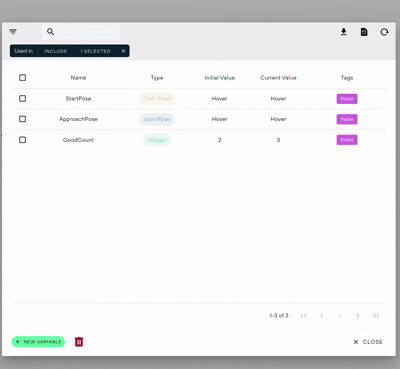Click the NEW VARIABLE button
This screenshot has height=369, width=400.
coord(38,342)
